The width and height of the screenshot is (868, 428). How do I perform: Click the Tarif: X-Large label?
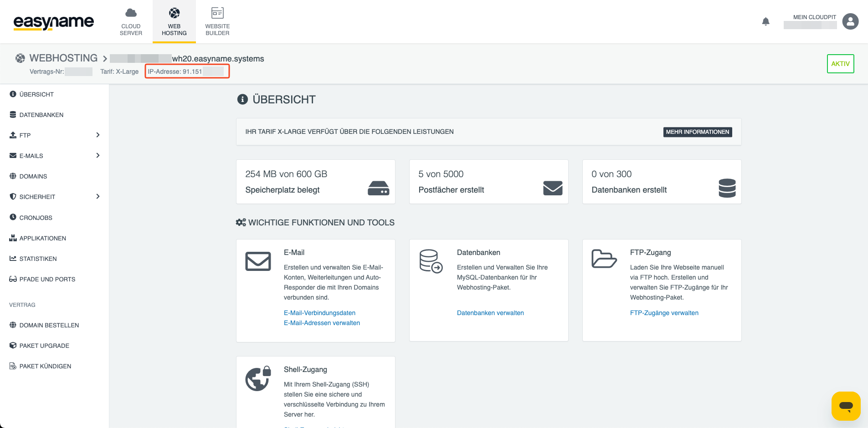coord(119,71)
